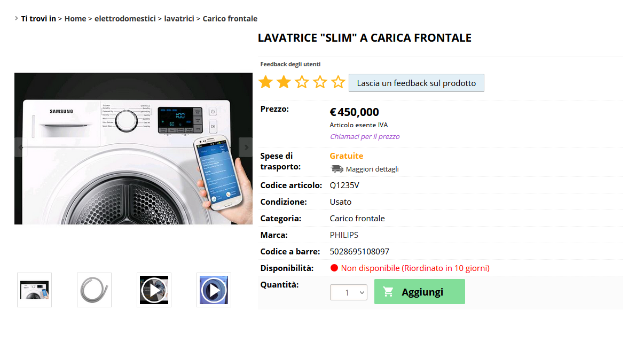Open the elettrodomestici breadcrumb
The height and width of the screenshot is (349, 644).
(125, 19)
